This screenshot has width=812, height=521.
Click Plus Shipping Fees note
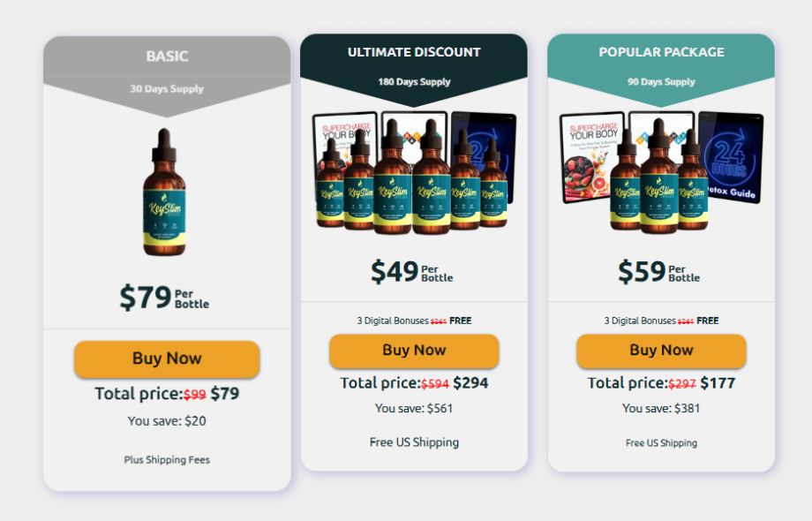click(167, 460)
